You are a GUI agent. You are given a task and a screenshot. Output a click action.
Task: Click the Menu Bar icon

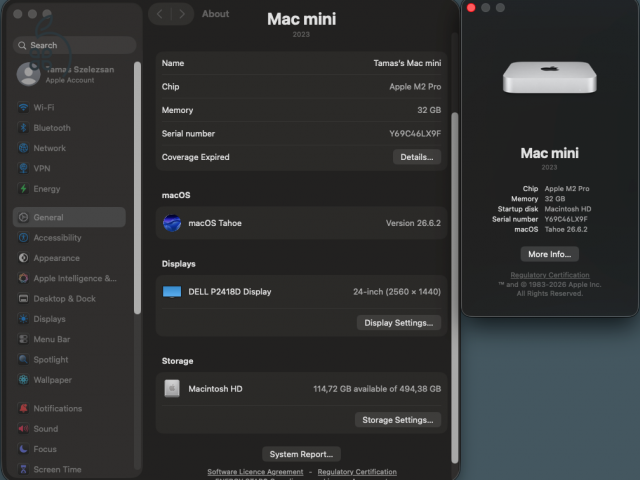[23, 339]
